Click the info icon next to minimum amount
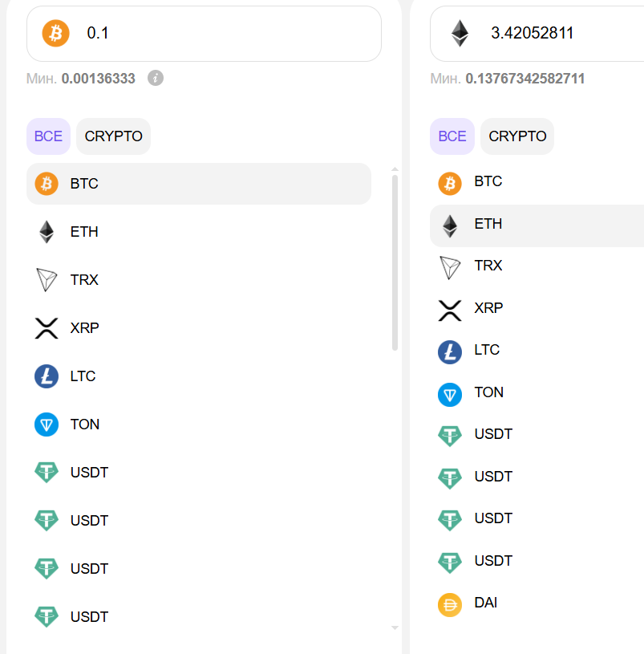Image resolution: width=644 pixels, height=654 pixels. [156, 78]
